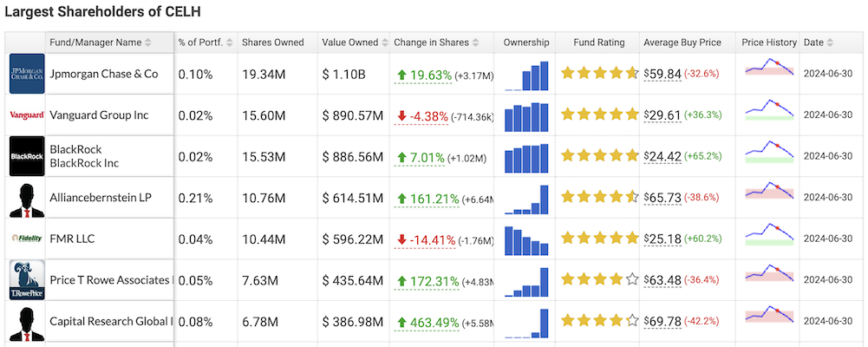Open Jpmorgan Chase & Co fund link
The image size is (868, 347).
(104, 74)
